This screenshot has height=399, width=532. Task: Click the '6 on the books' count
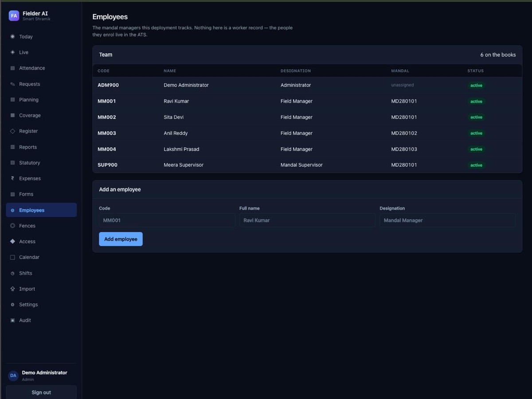(498, 55)
